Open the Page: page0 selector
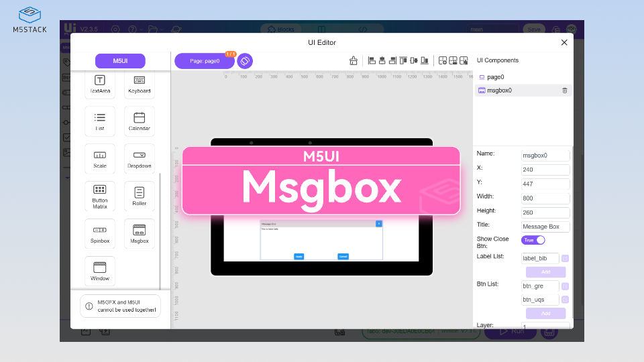 point(205,61)
